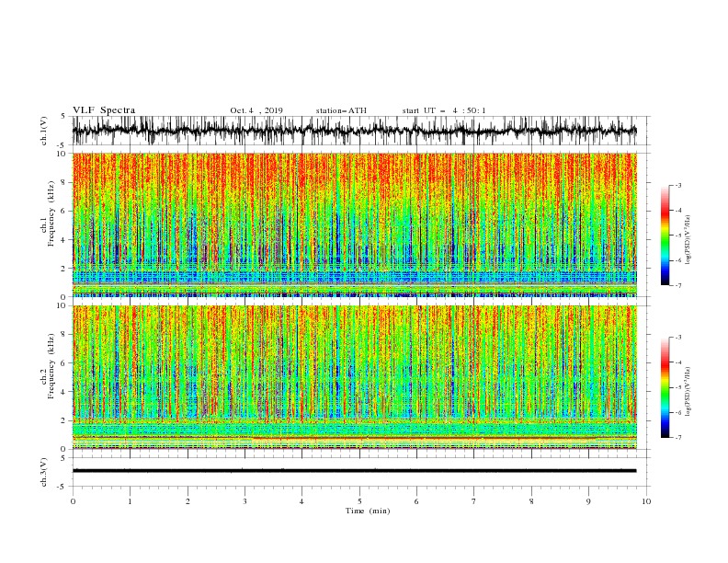This screenshot has width=728, height=563.
Task: Click inside the ch.2 spectrogram panel
Action: (x=355, y=377)
